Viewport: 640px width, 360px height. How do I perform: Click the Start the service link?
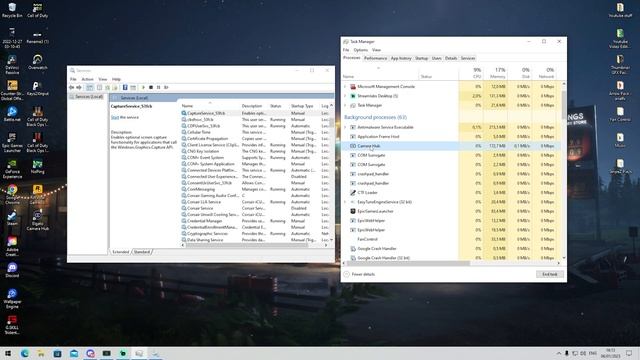coord(115,118)
